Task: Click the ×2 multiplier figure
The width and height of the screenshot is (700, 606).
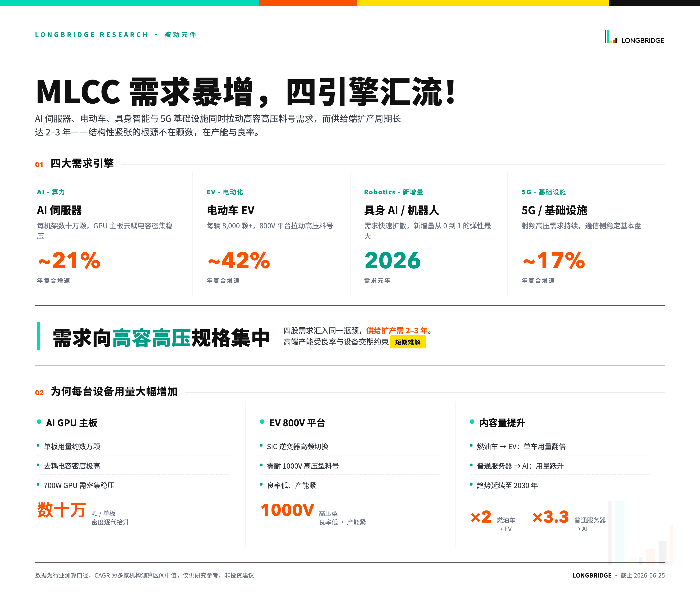Action: click(x=481, y=517)
